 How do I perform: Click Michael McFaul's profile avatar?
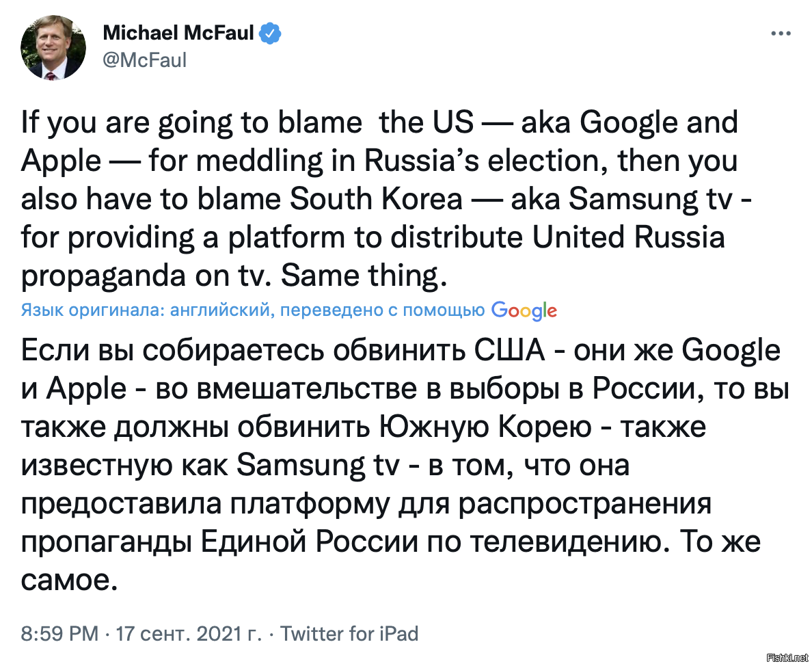(53, 48)
